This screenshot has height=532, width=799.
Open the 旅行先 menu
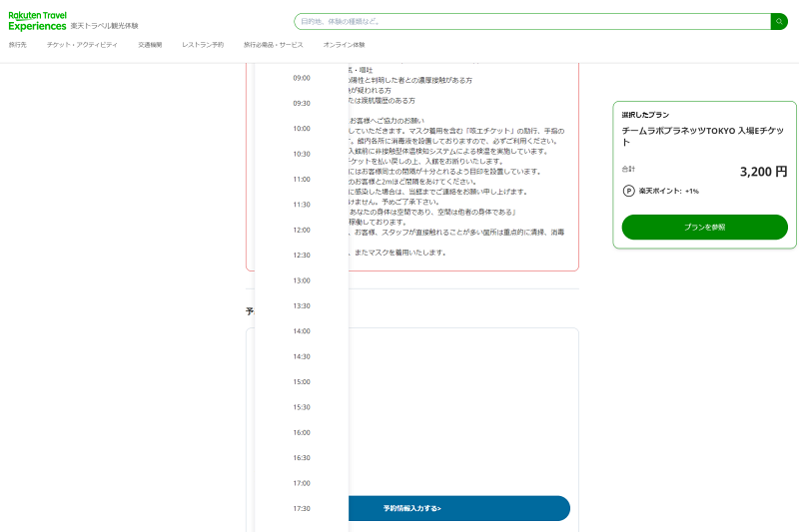pyautogui.click(x=17, y=45)
